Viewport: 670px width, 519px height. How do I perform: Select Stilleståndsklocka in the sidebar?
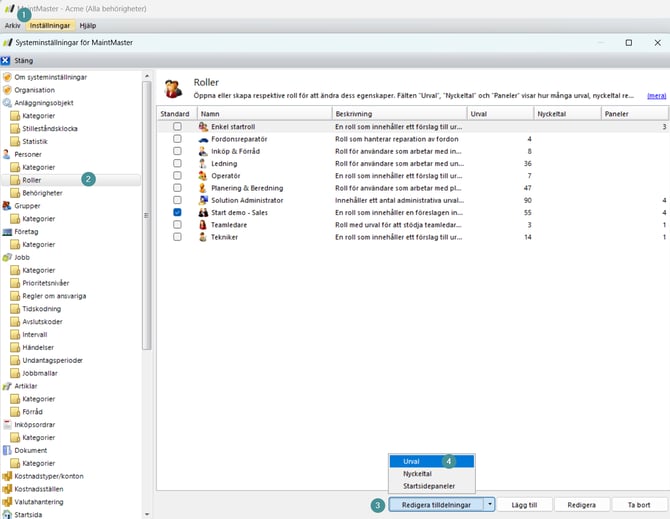coord(50,129)
